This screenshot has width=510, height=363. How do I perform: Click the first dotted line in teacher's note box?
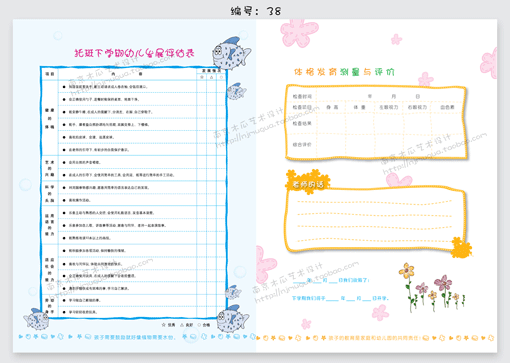coord(374,202)
